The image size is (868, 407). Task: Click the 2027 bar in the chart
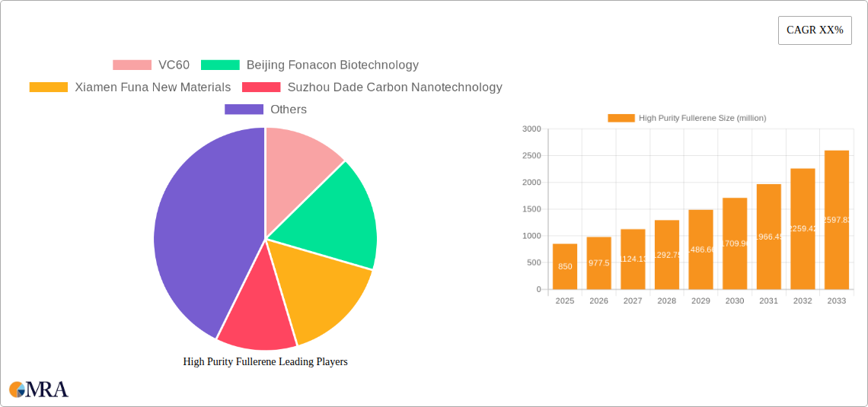tap(633, 259)
